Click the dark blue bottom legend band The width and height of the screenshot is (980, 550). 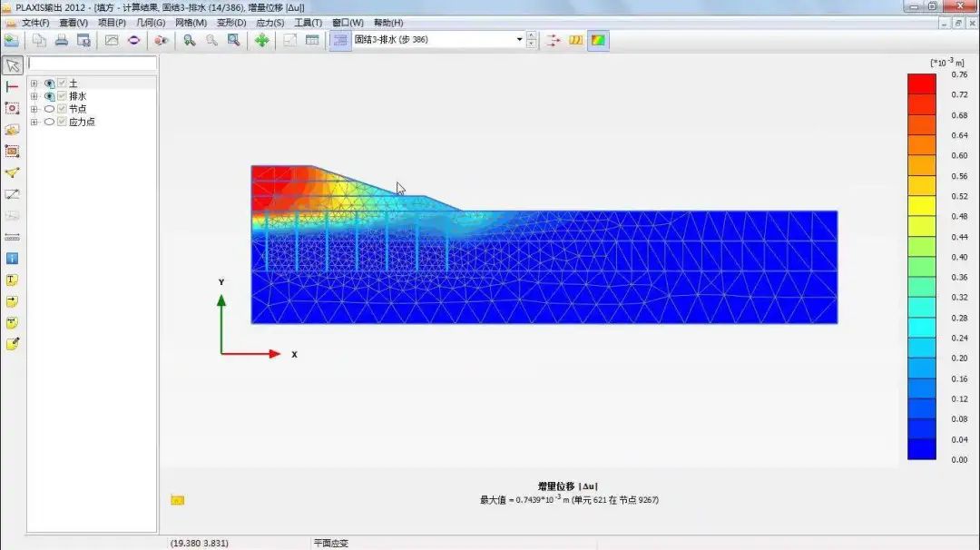[x=921, y=448]
